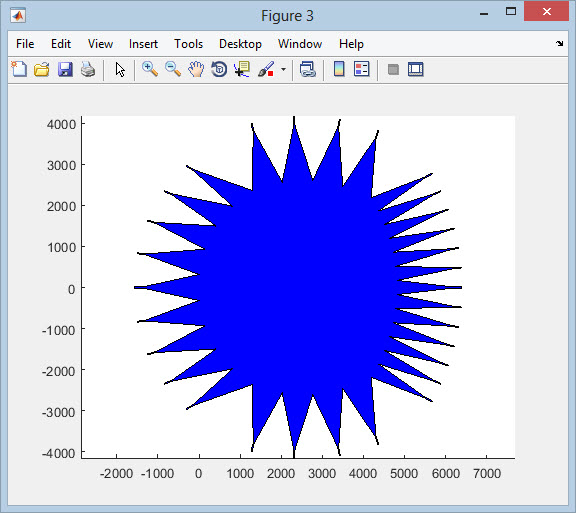Activate the Zoom Out magnifier tool
The image size is (576, 513).
[173, 69]
